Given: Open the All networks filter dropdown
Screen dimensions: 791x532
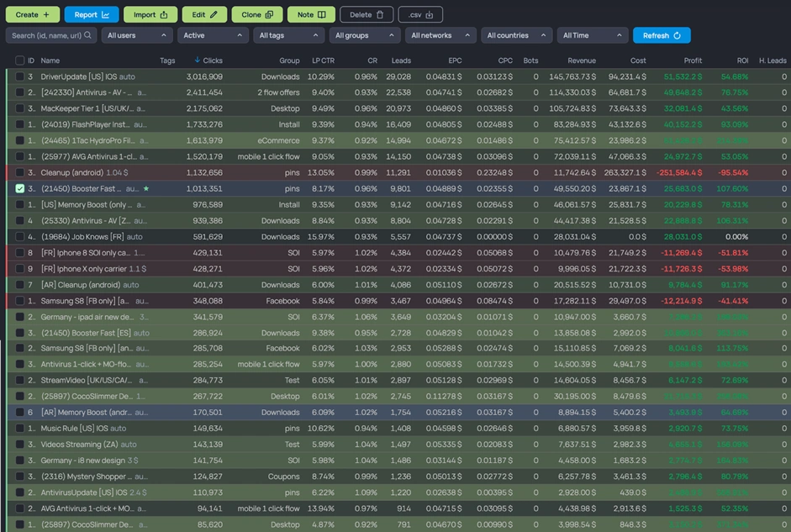Looking at the screenshot, I should 440,35.
